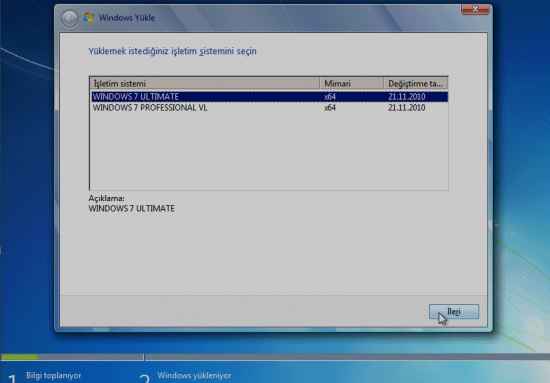
Task: Click 21.11.2010 in the ULTIMATE row
Action: click(407, 96)
